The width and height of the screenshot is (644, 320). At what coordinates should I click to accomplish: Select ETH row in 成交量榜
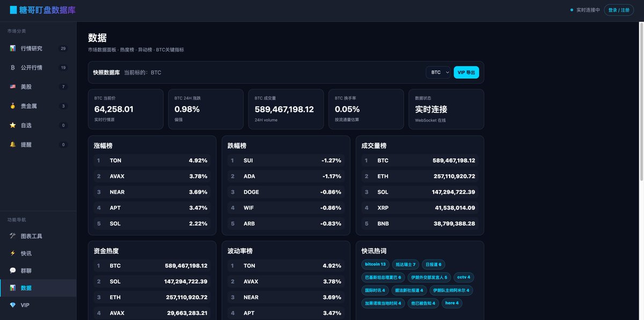point(420,176)
